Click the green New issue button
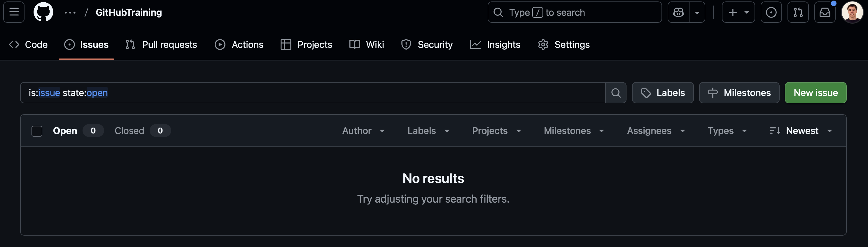 815,93
